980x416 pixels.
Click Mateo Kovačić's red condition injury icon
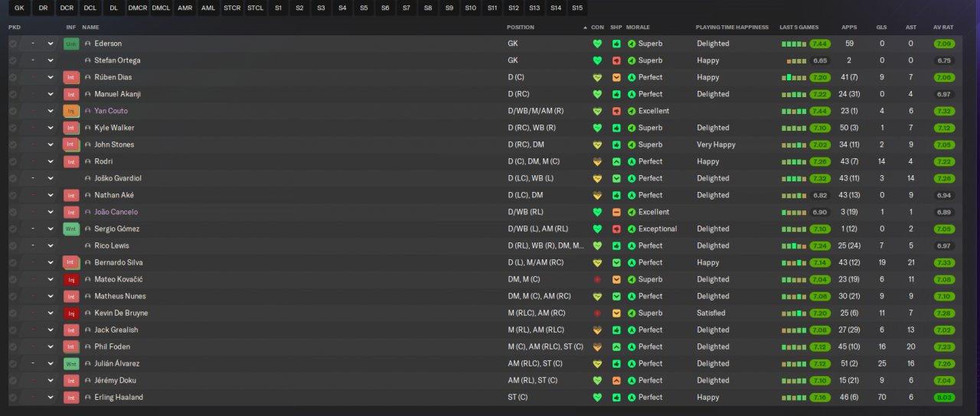(x=597, y=279)
